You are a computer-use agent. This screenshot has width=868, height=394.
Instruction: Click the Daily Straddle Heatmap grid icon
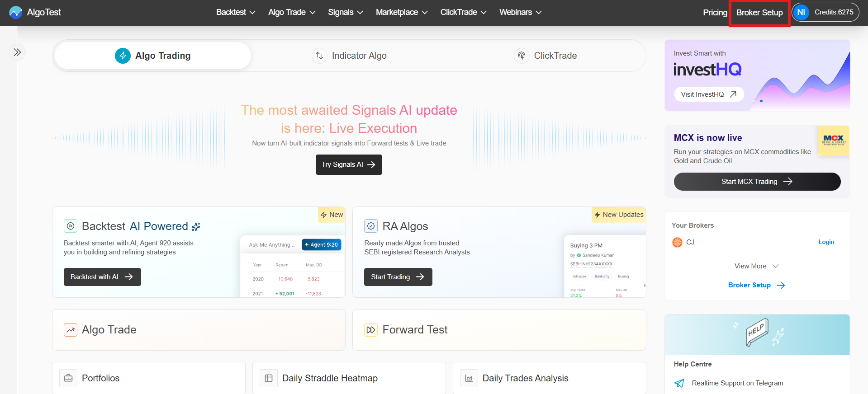click(x=269, y=378)
